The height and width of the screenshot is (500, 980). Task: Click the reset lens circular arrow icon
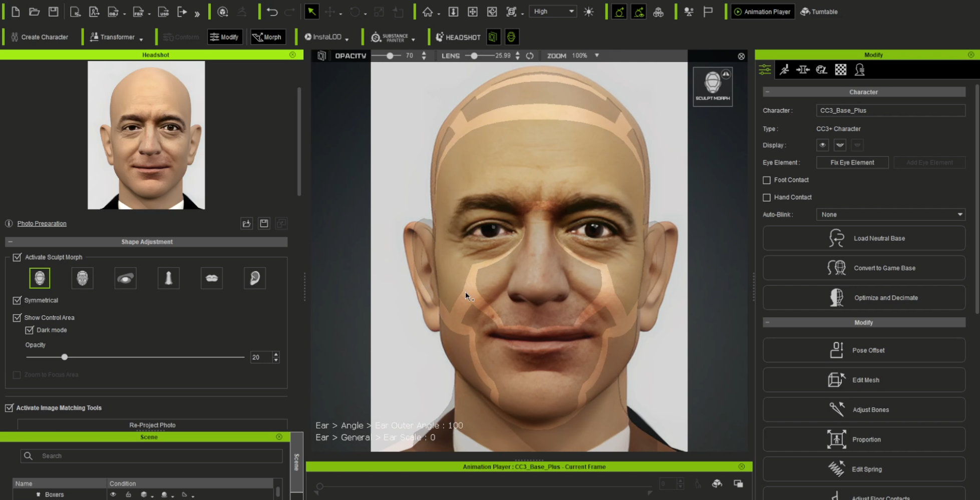point(530,56)
